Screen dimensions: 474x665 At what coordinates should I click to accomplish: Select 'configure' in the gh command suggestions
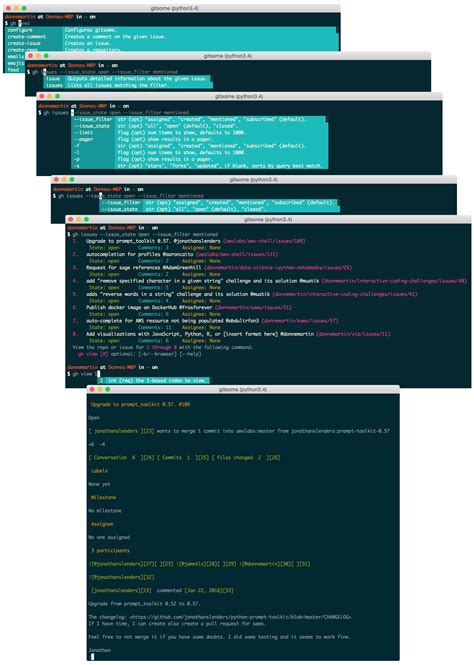[x=20, y=30]
